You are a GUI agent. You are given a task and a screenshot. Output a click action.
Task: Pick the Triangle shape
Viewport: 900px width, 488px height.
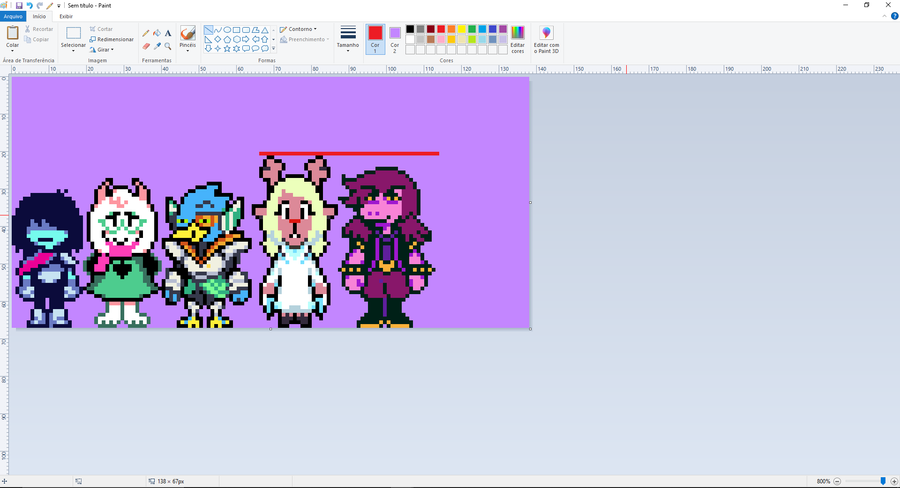click(x=265, y=30)
